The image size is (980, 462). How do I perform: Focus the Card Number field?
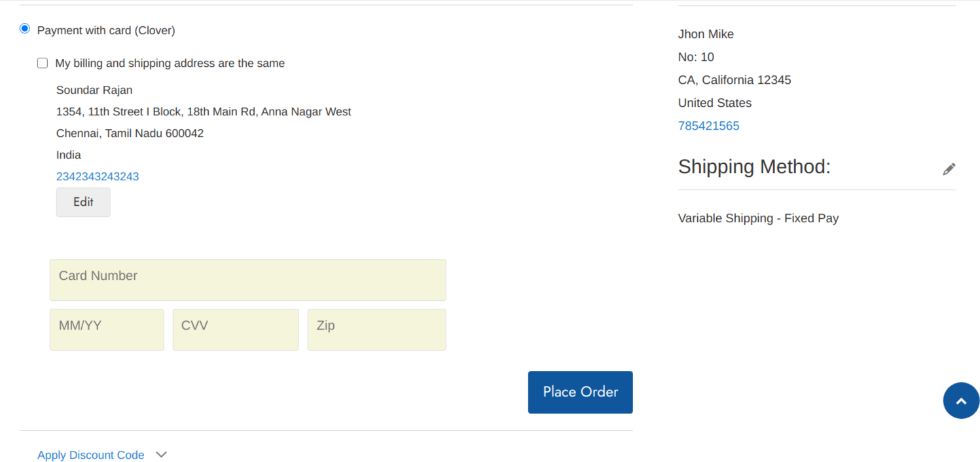pos(247,280)
